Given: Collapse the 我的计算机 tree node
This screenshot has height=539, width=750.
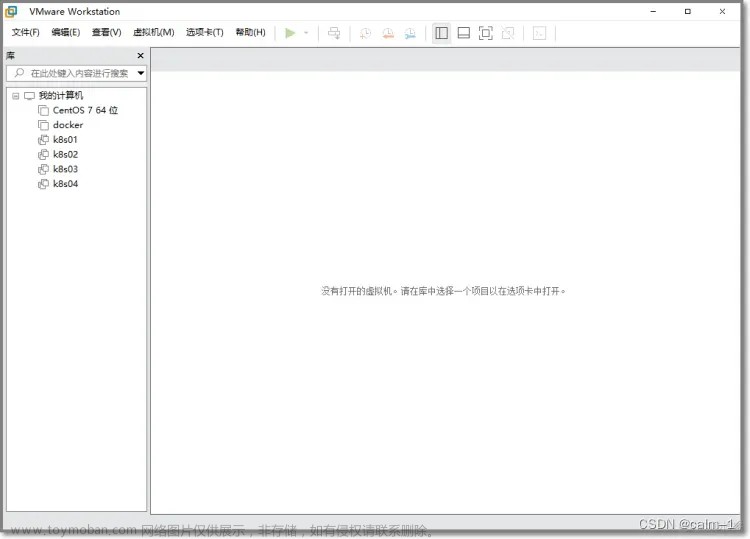Looking at the screenshot, I should pos(16,96).
